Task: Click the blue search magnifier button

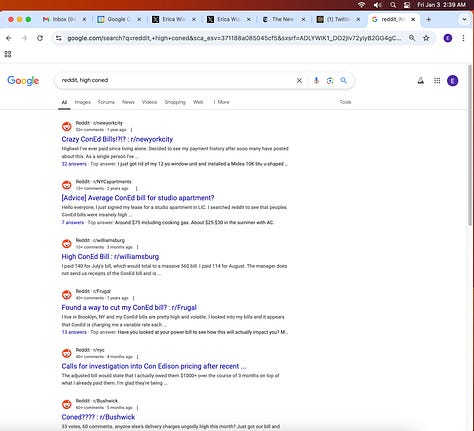Action: coord(344,80)
